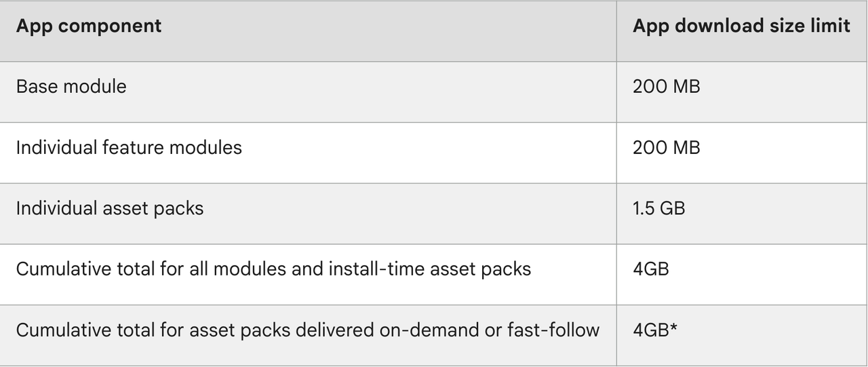The image size is (868, 367).
Task: Select the Base module cell
Action: [x=71, y=87]
